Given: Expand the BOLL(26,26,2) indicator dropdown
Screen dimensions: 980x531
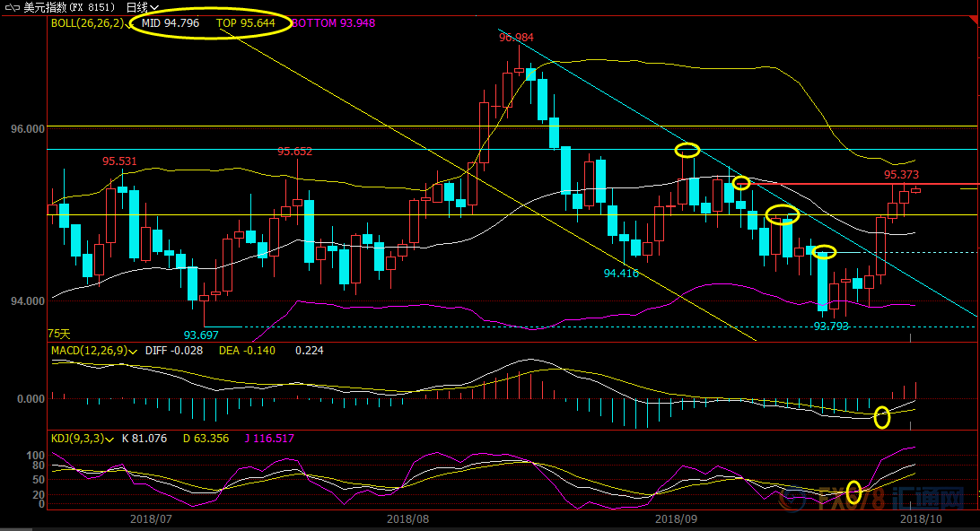Looking at the screenshot, I should point(127,24).
